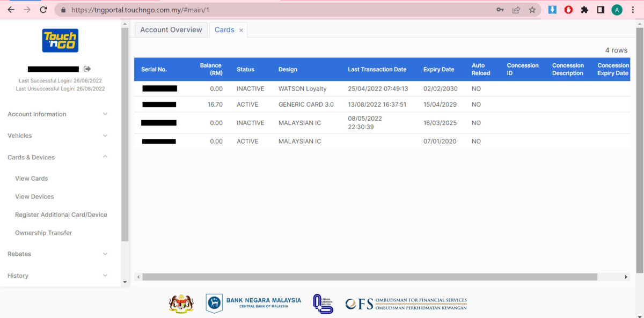Open the browser side panel icon

(601, 10)
